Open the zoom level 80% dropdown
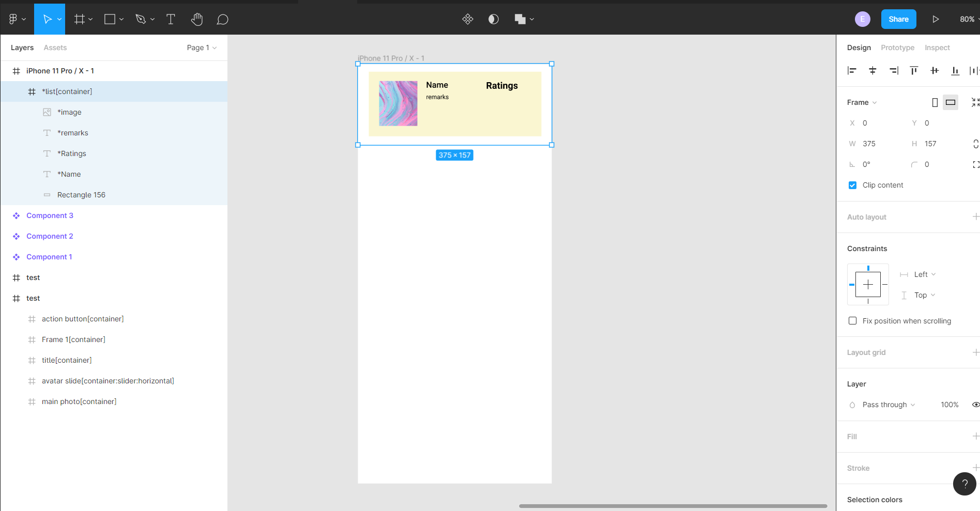The width and height of the screenshot is (980, 511). click(969, 19)
